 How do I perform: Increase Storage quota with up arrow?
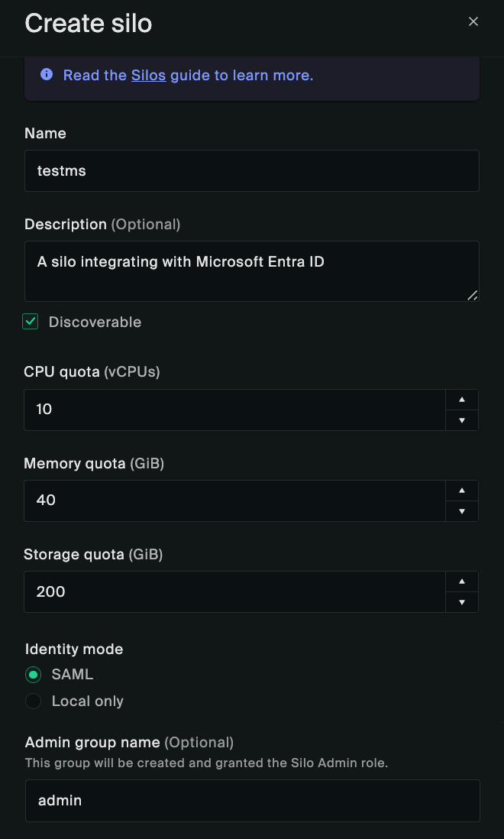pos(462,581)
